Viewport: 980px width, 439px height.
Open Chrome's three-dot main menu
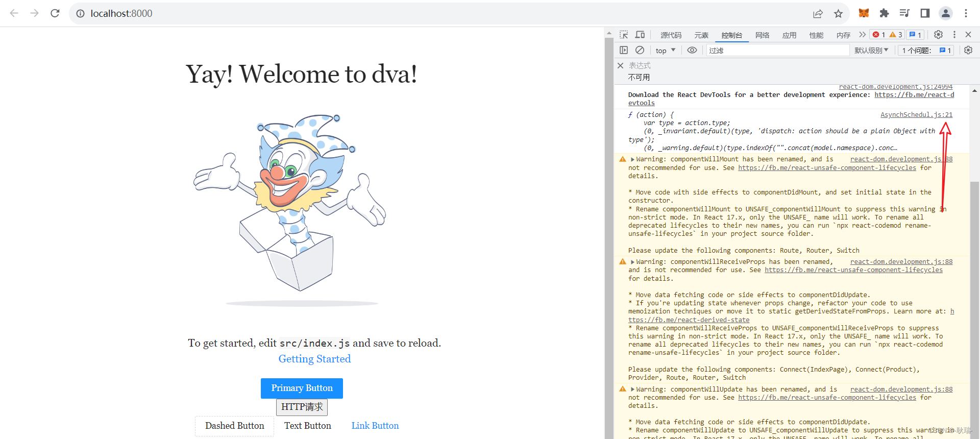tap(966, 13)
